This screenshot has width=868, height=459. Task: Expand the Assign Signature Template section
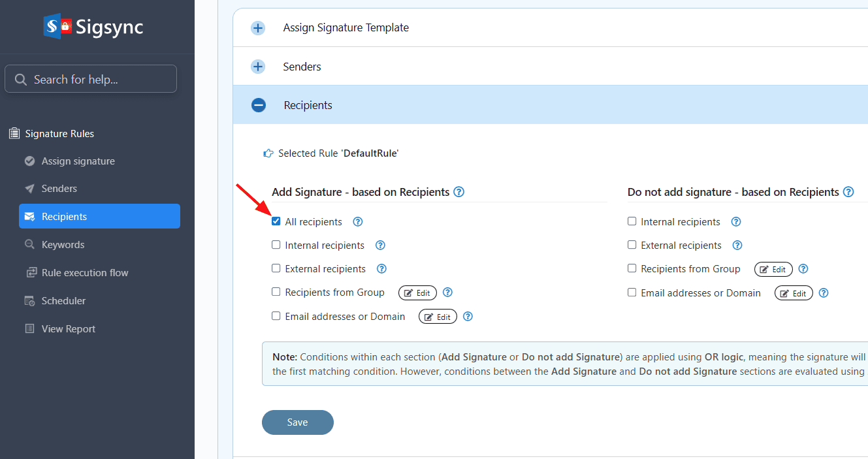click(x=259, y=28)
